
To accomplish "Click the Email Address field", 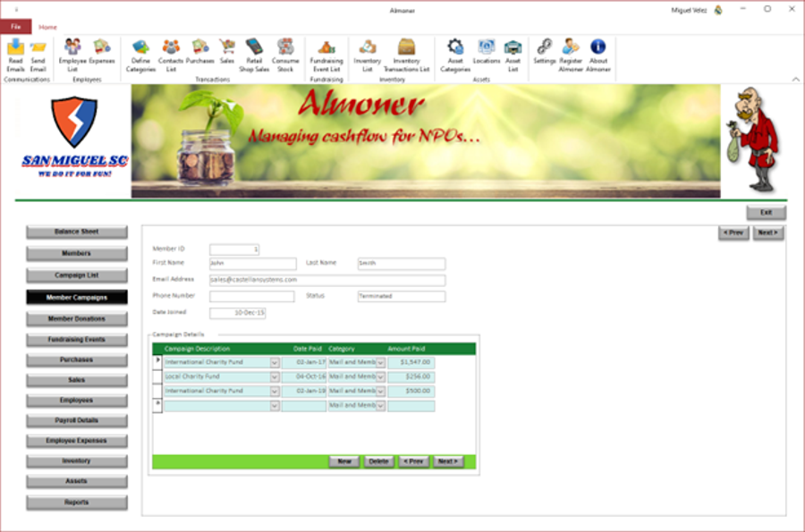I will tap(327, 280).
